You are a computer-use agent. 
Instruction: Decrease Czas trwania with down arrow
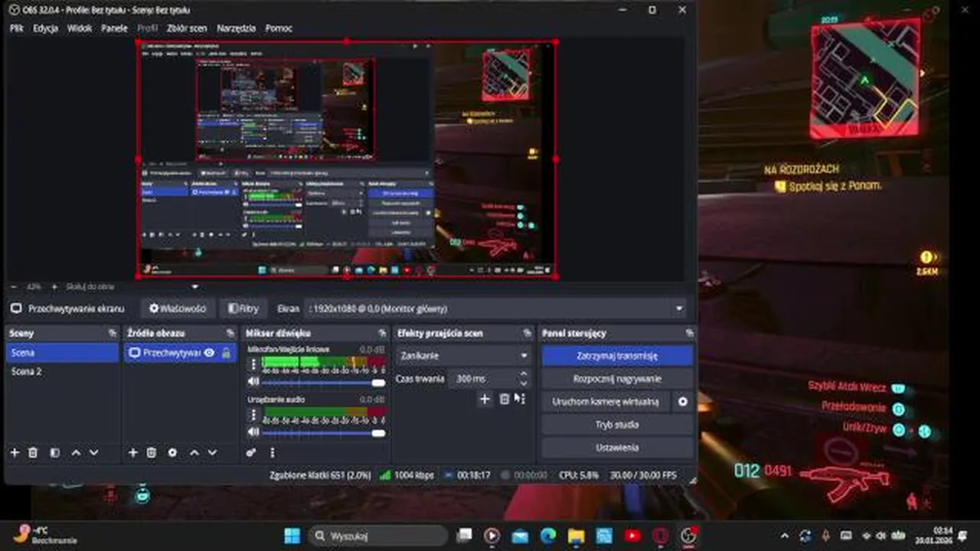(524, 383)
